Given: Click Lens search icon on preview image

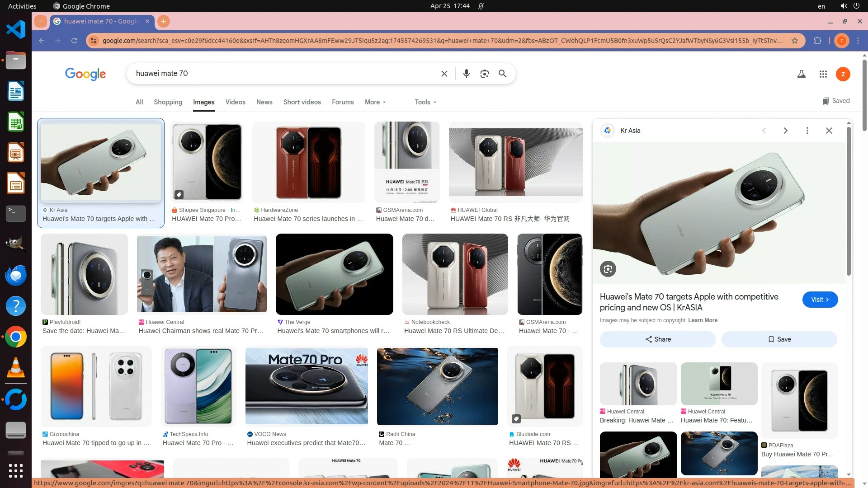Looking at the screenshot, I should click(x=608, y=269).
